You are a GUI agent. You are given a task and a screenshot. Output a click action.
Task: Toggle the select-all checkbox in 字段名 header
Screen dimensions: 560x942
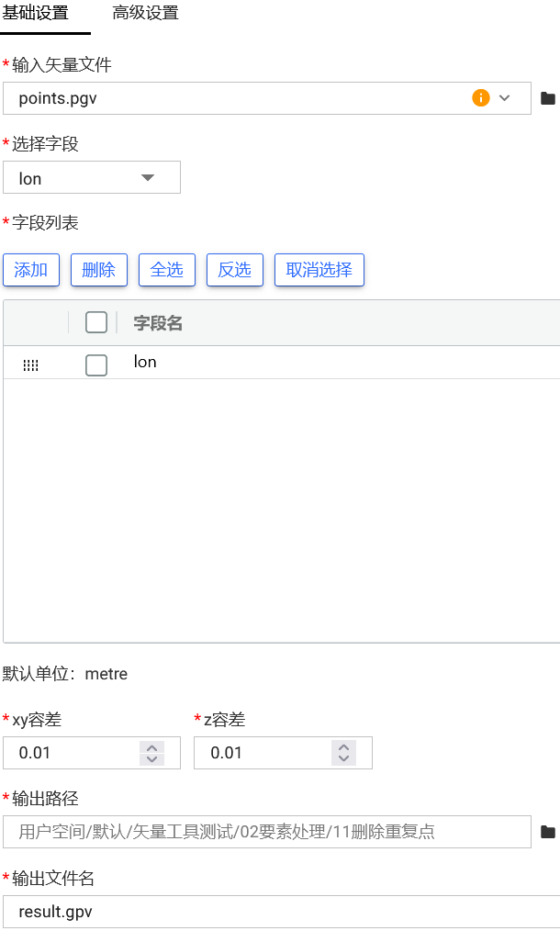tap(96, 322)
